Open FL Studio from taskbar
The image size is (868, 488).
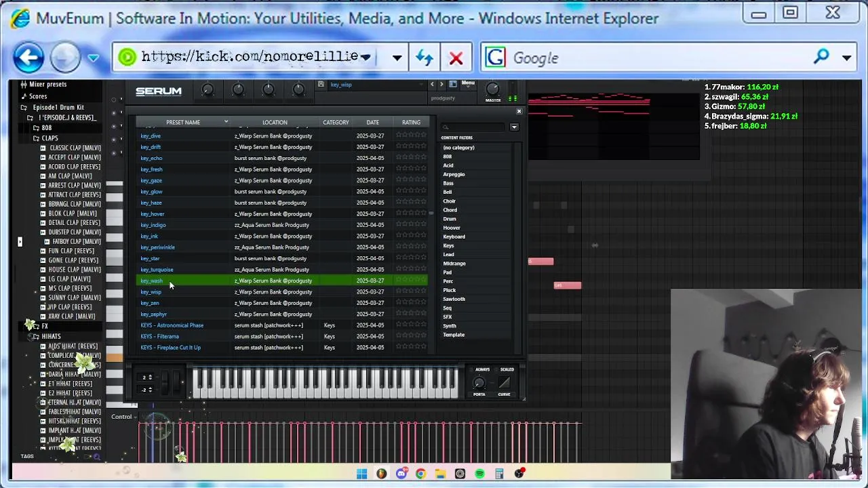381,474
